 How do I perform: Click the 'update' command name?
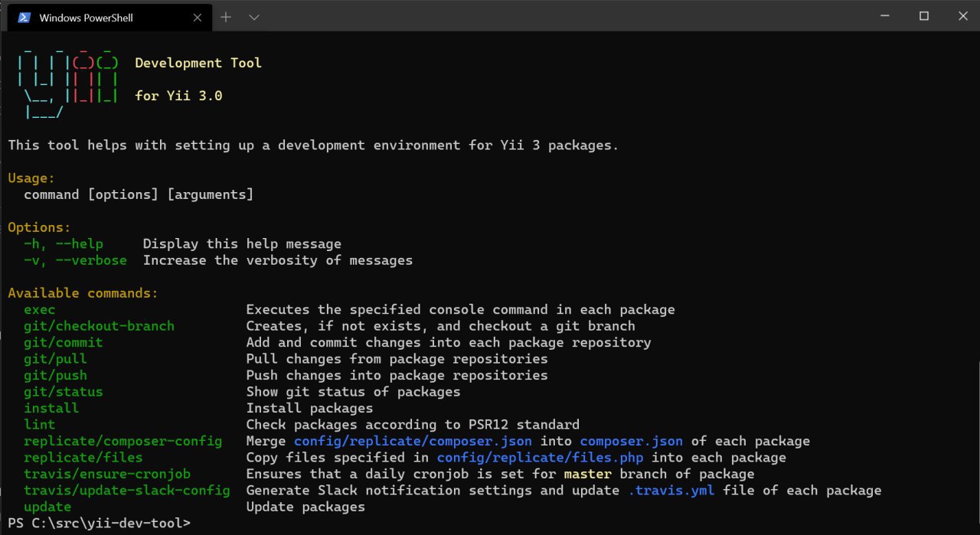(x=47, y=507)
